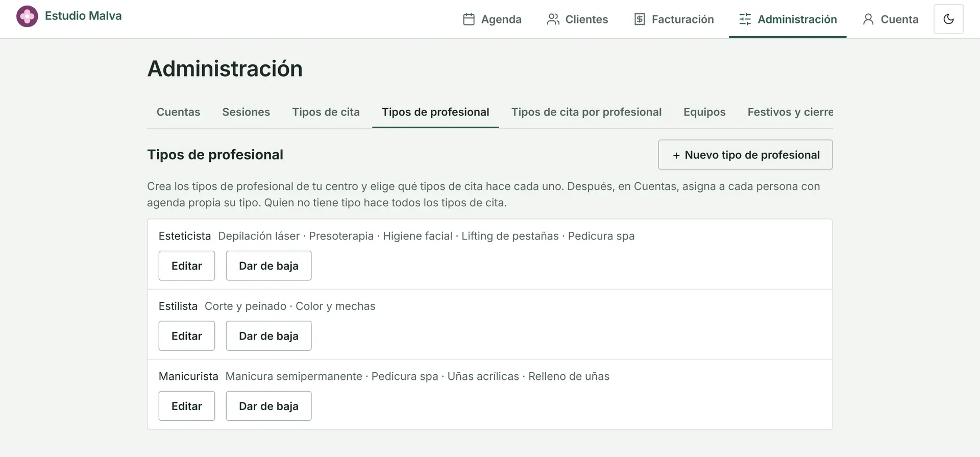Click the Manicurista row title
This screenshot has width=980, height=457.
click(188, 376)
